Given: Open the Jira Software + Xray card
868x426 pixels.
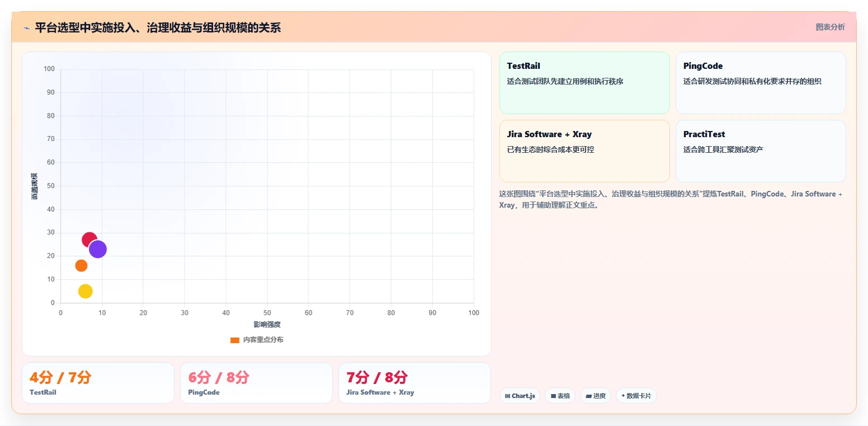Looking at the screenshot, I should tap(584, 151).
